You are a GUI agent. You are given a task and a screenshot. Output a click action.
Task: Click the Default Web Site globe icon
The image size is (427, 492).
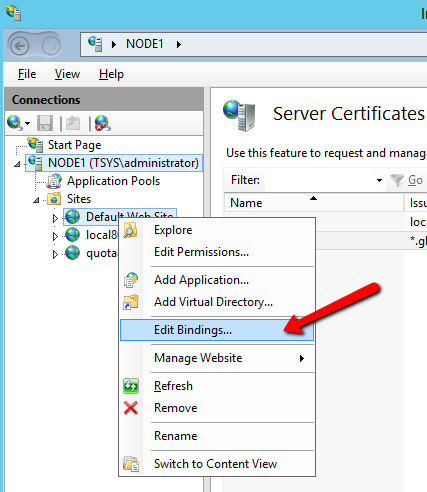click(72, 217)
